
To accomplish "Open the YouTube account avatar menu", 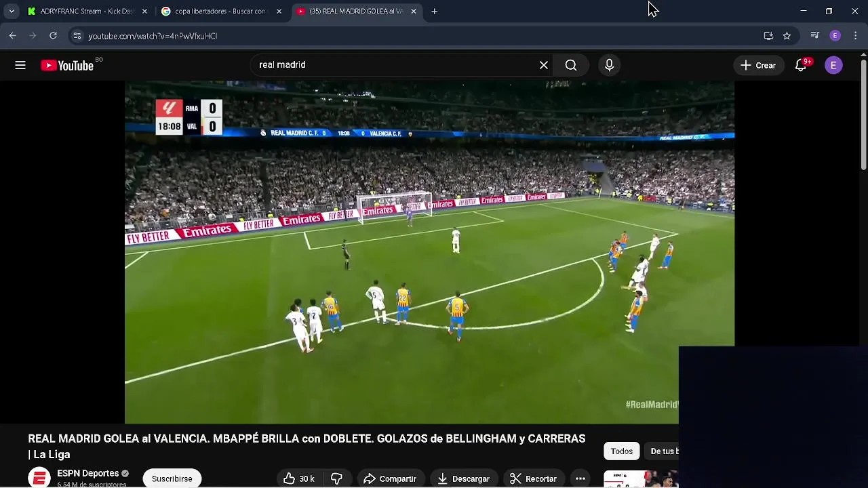I will pyautogui.click(x=833, y=65).
